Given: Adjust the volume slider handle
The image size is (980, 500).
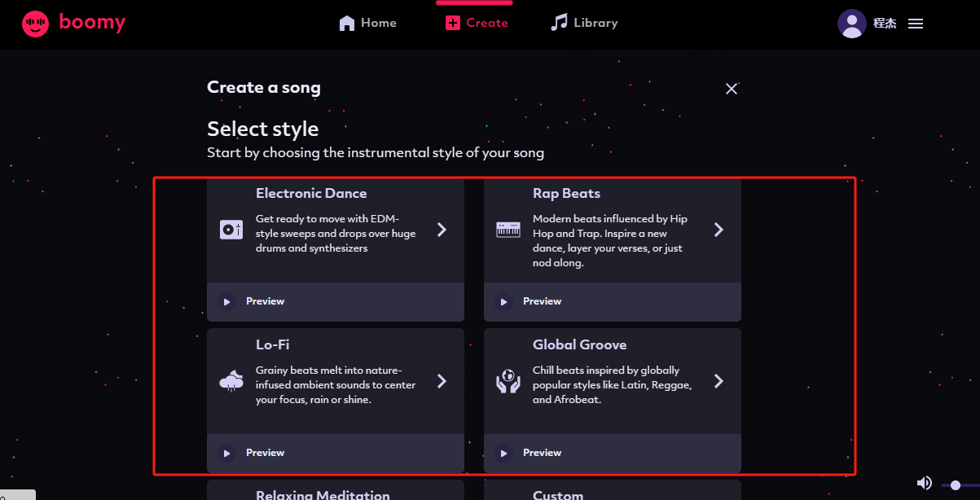Looking at the screenshot, I should pos(956,485).
